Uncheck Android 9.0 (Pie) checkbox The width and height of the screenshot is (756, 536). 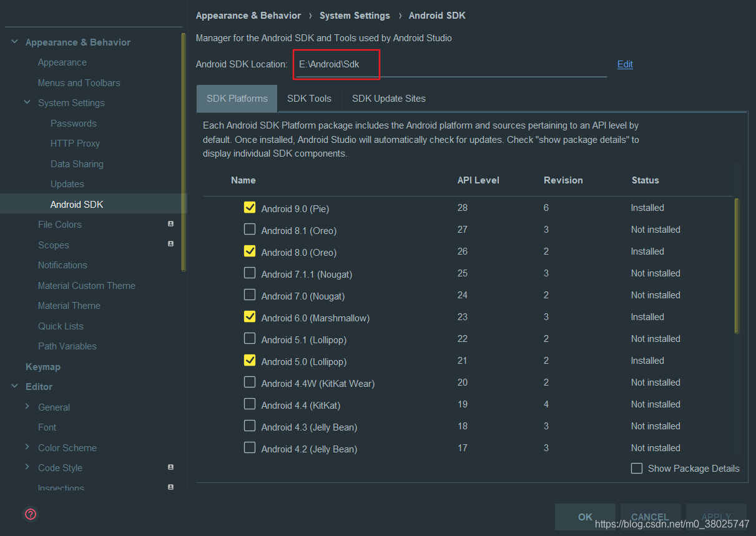coord(250,207)
